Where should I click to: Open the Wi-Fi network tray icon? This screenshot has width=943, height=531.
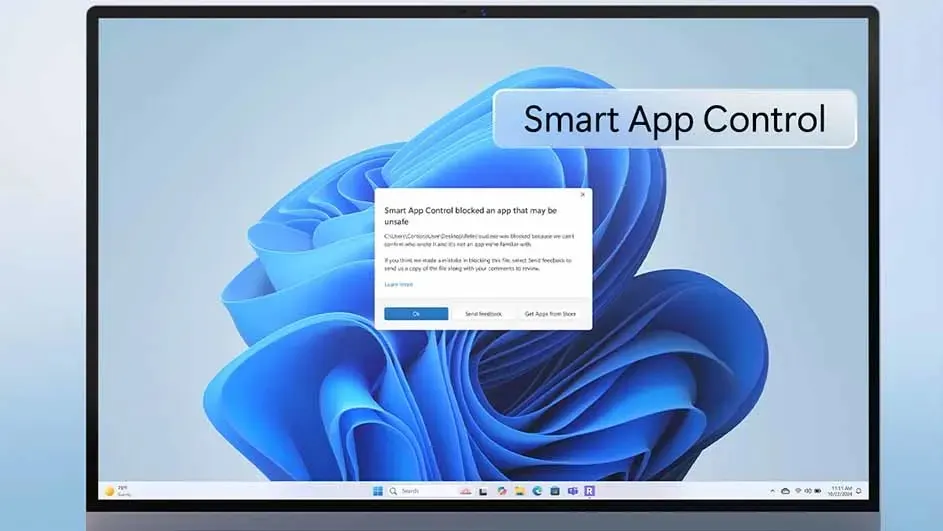pyautogui.click(x=798, y=491)
